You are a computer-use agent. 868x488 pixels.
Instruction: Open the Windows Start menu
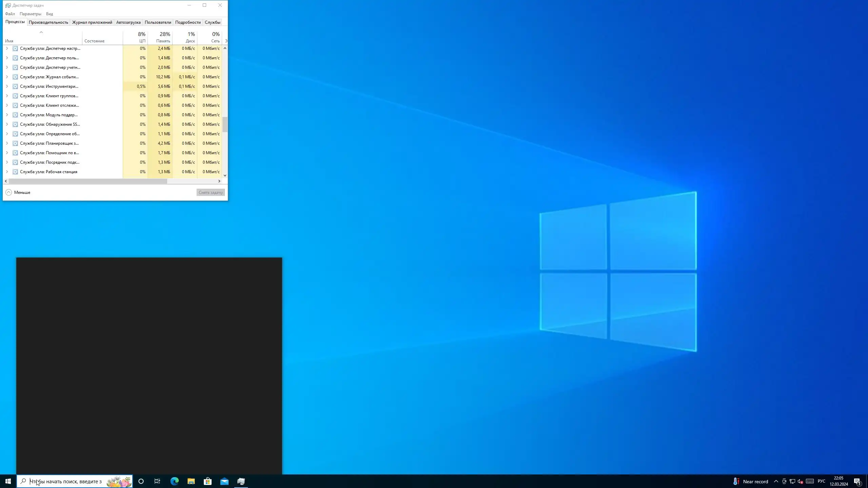(x=8, y=481)
